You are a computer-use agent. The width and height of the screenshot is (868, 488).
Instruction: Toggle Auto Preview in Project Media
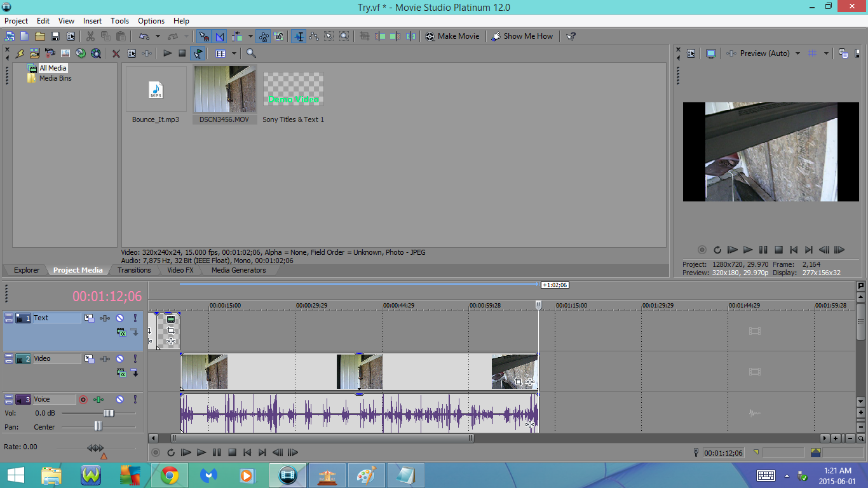198,53
